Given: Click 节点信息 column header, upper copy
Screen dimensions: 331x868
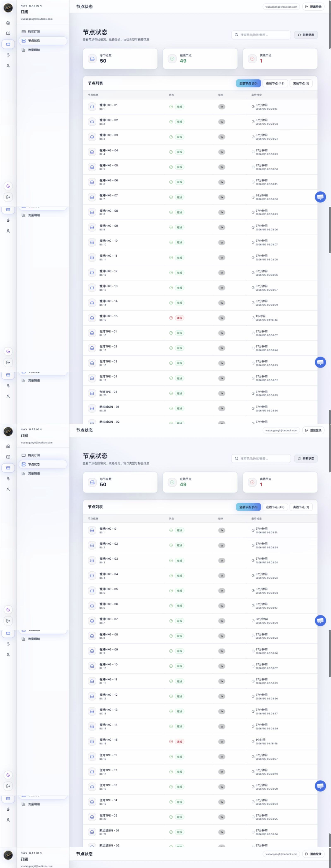Looking at the screenshot, I should coord(93,95).
